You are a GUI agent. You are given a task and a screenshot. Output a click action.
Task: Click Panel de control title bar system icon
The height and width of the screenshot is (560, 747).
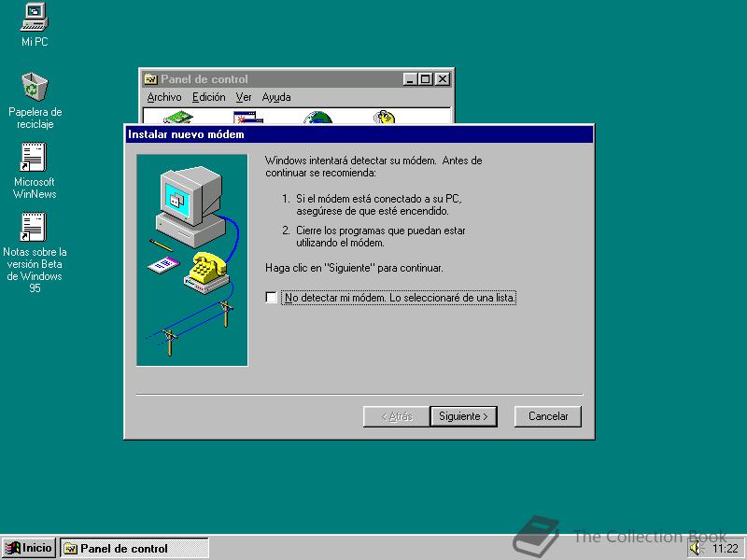coord(150,79)
